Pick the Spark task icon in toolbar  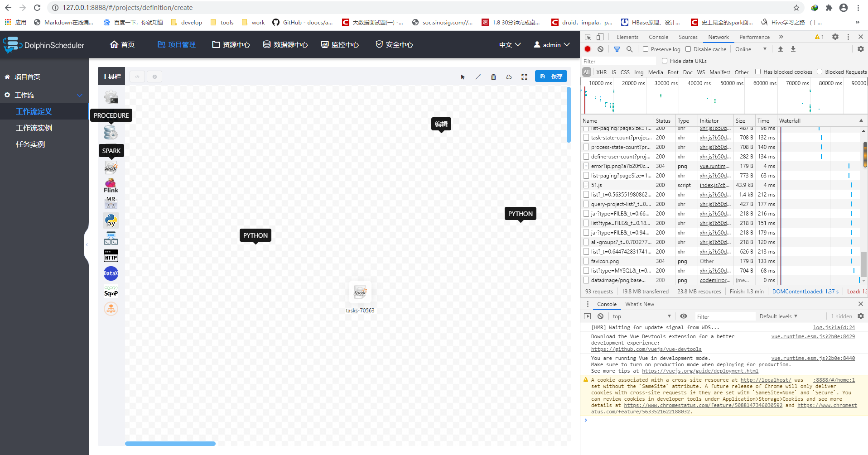(x=111, y=168)
